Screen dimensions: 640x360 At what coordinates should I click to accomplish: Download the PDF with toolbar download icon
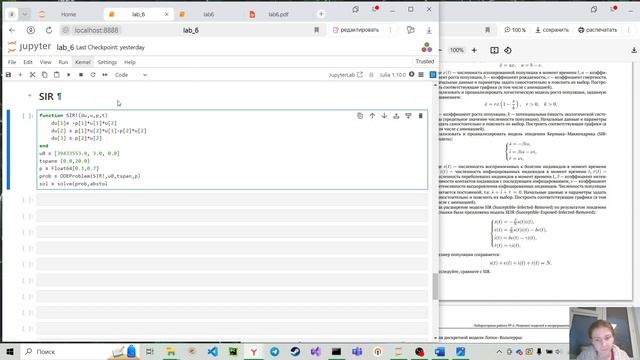(x=634, y=50)
